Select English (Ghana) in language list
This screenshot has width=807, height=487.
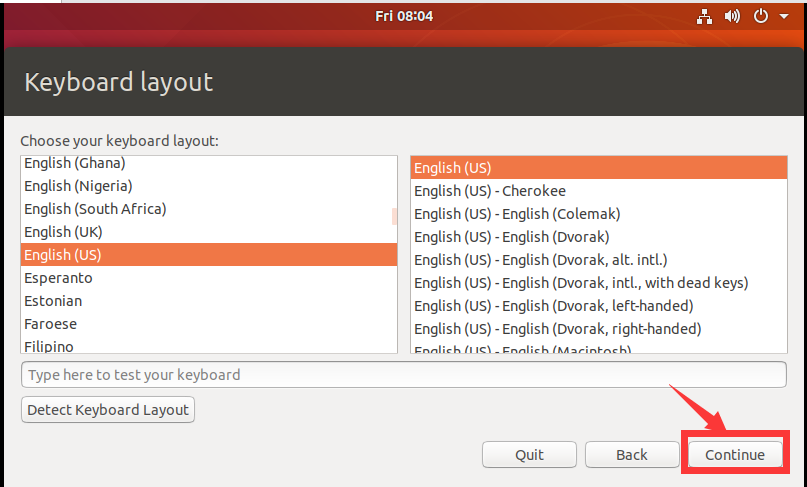(x=209, y=163)
